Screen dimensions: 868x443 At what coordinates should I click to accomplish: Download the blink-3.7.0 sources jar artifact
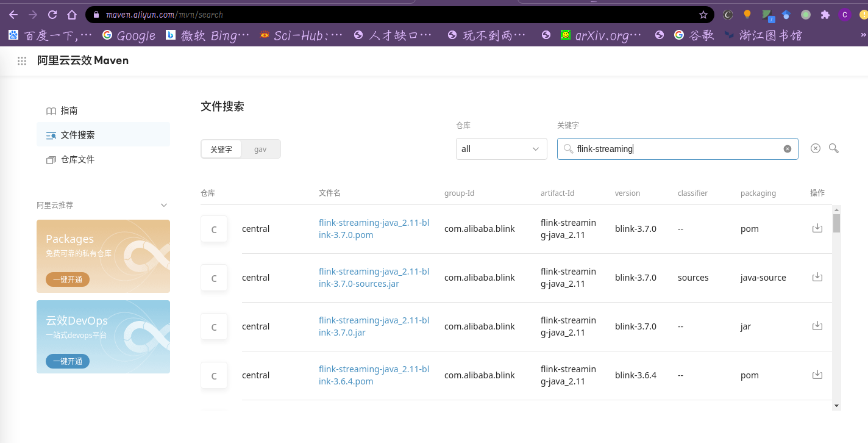click(x=817, y=276)
